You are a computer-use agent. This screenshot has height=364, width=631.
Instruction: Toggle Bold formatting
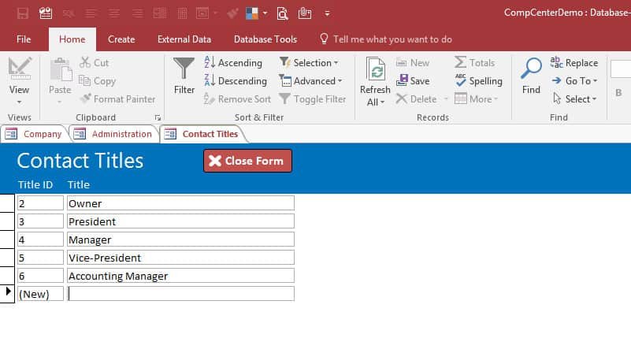click(x=618, y=93)
